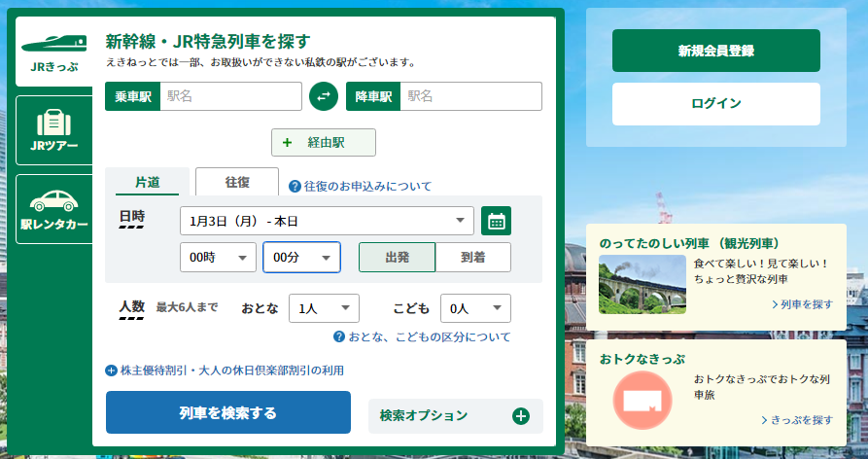Open the calendar date picker icon
The height and width of the screenshot is (459, 868).
(x=496, y=221)
